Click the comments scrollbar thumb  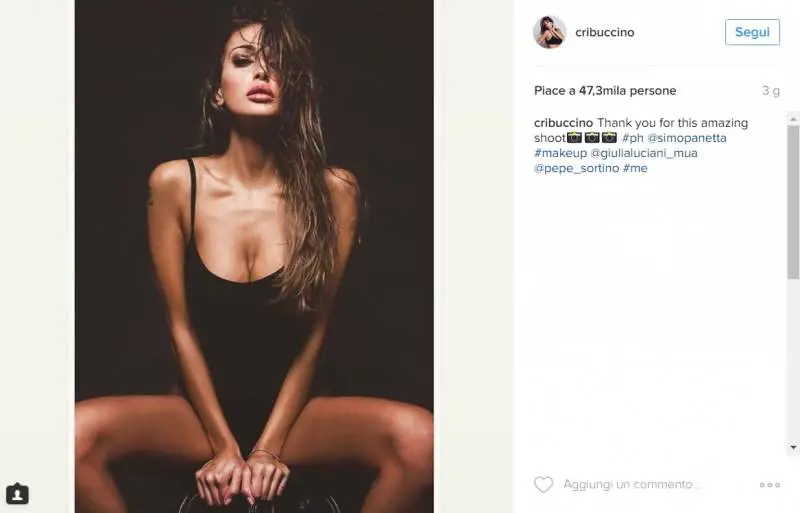point(793,202)
